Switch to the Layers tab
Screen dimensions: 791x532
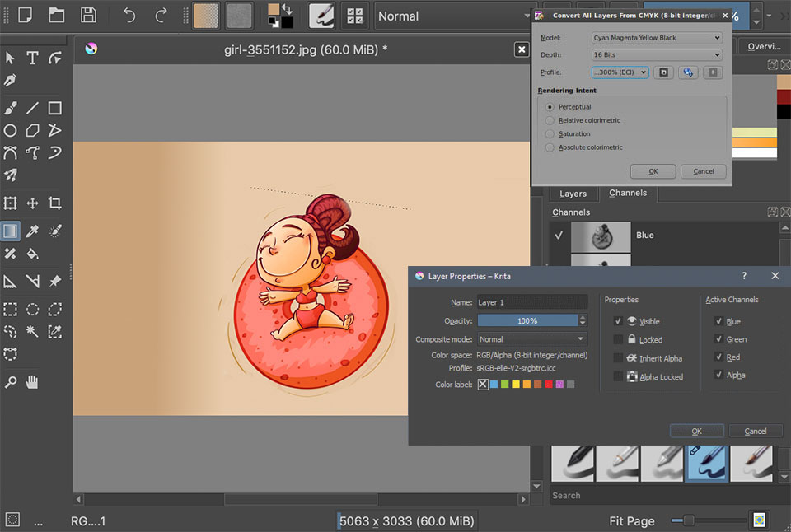coord(573,194)
